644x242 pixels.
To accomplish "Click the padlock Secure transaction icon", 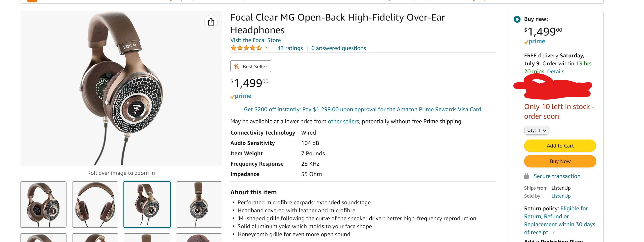I will [526, 176].
